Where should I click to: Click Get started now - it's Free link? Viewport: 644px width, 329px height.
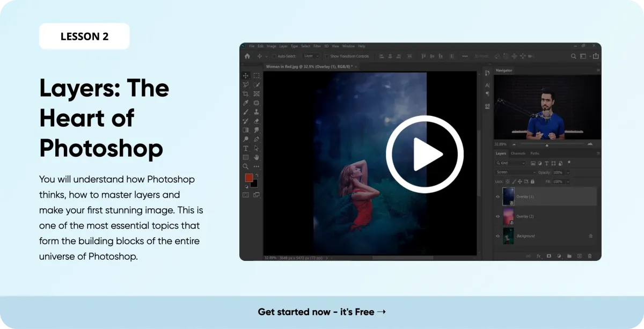pos(322,312)
